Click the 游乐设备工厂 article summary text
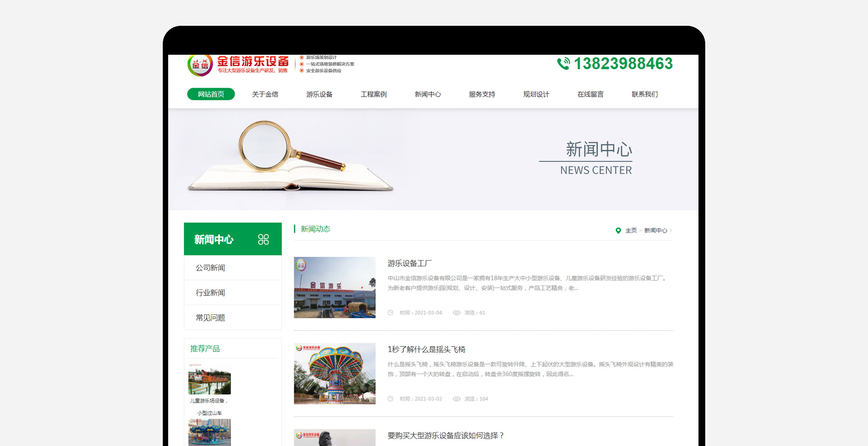The image size is (868, 446). (x=528, y=283)
